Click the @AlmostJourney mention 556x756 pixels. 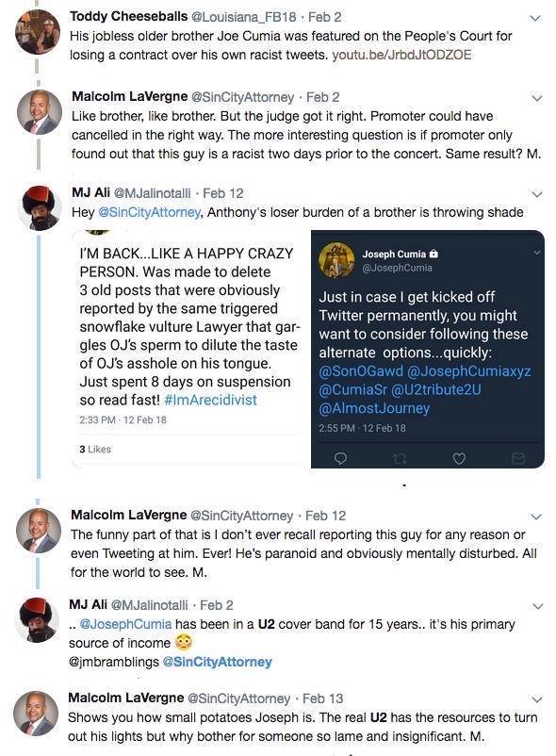[374, 408]
